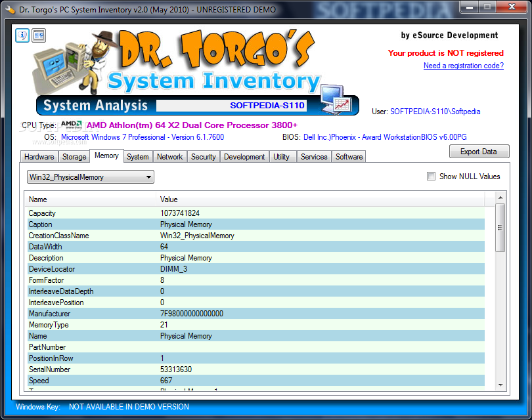Select the DataWidth row
This screenshot has height=420, width=532.
[255, 247]
